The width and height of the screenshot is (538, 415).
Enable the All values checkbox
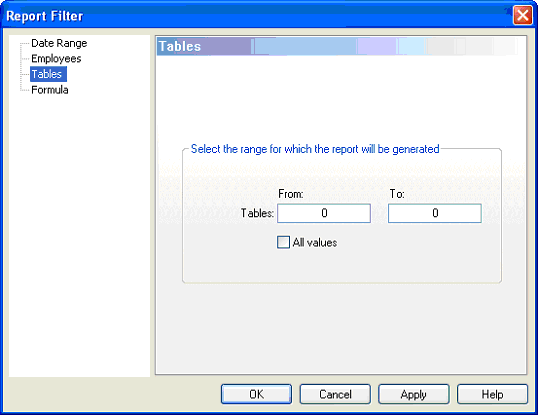[x=283, y=242]
